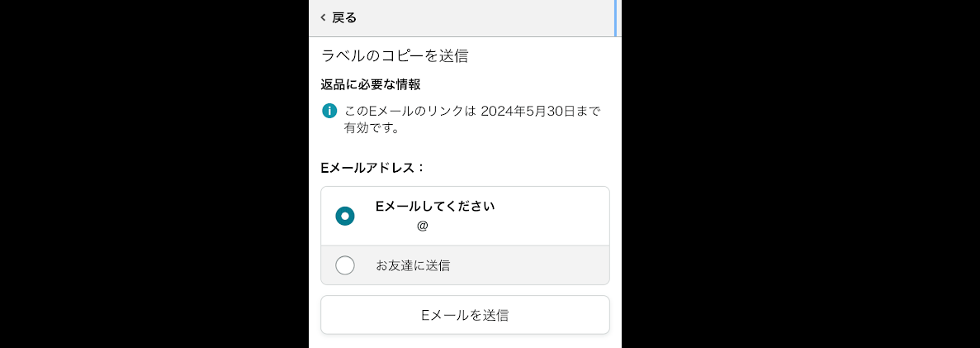The image size is (980, 348).
Task: Click the blue scrollbar on right edge
Action: click(x=616, y=18)
